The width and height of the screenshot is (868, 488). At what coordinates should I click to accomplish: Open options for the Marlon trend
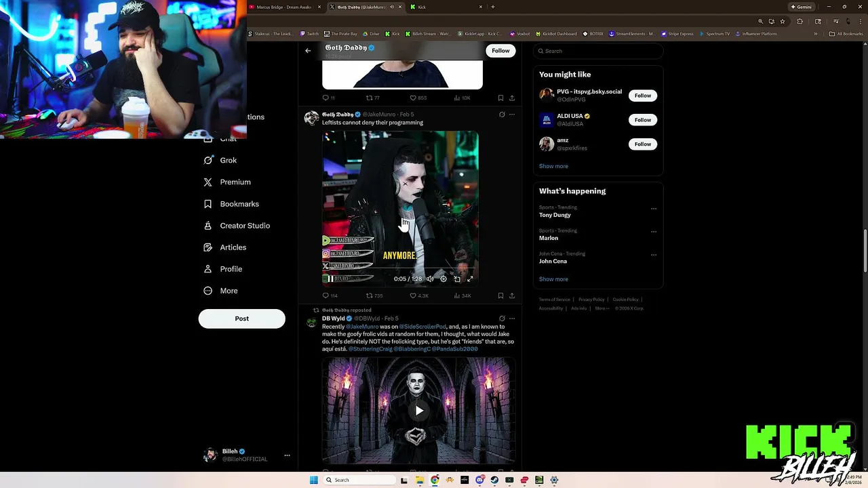click(x=654, y=232)
